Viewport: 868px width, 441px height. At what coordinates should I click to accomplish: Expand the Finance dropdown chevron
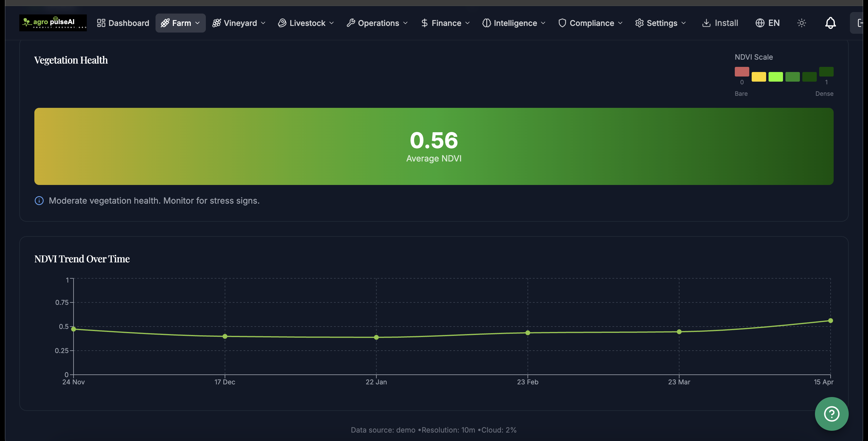tap(467, 23)
